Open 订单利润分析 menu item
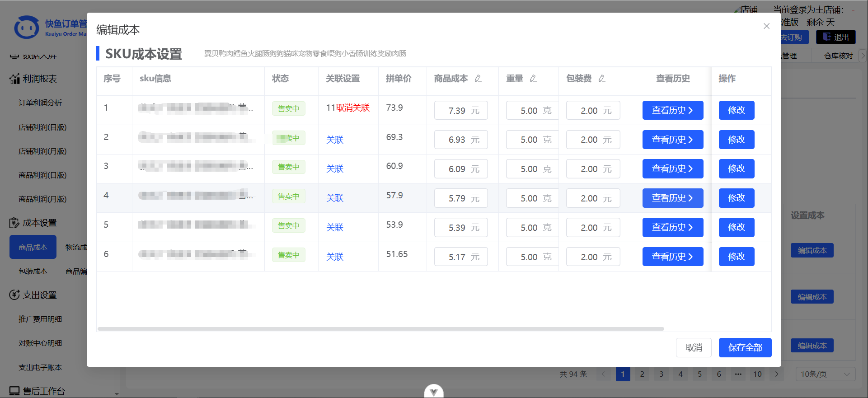Image resolution: width=868 pixels, height=398 pixels. [x=40, y=103]
